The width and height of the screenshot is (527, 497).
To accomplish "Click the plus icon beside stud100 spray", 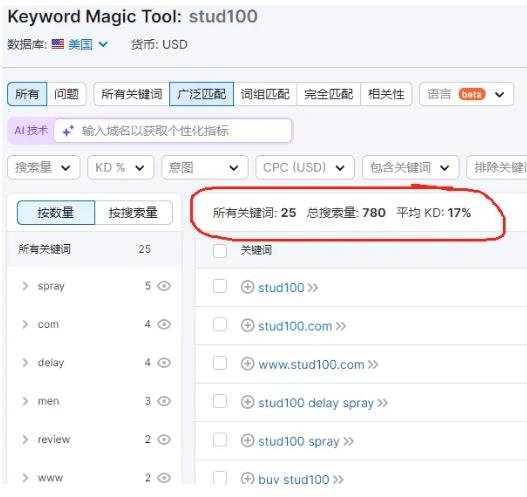I will pyautogui.click(x=247, y=441).
